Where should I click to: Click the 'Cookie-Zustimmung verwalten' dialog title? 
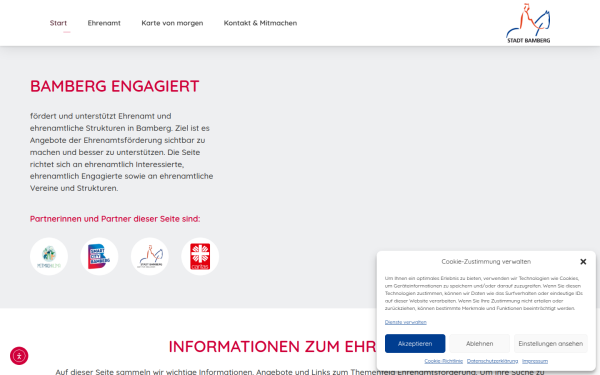486,262
